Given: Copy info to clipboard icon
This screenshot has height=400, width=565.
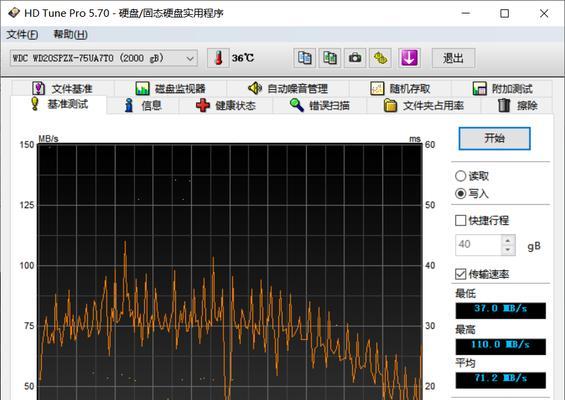Looking at the screenshot, I should [x=304, y=58].
